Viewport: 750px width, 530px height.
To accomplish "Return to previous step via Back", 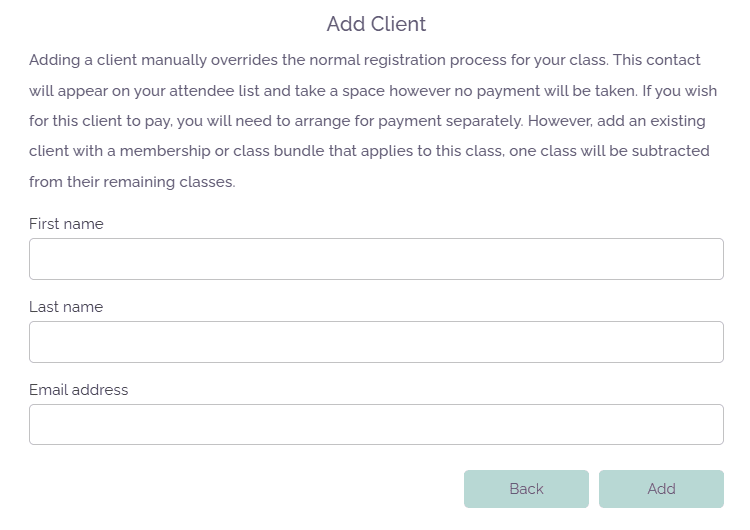I will pyautogui.click(x=526, y=489).
